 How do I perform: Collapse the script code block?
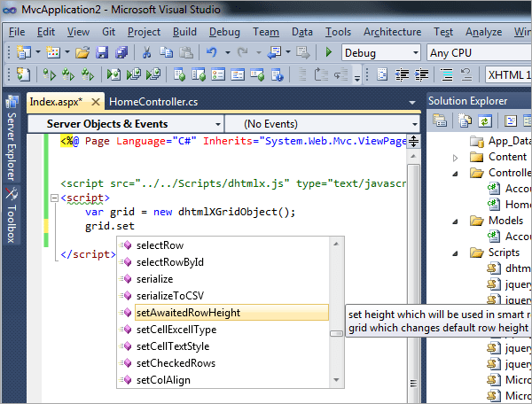tap(54, 198)
